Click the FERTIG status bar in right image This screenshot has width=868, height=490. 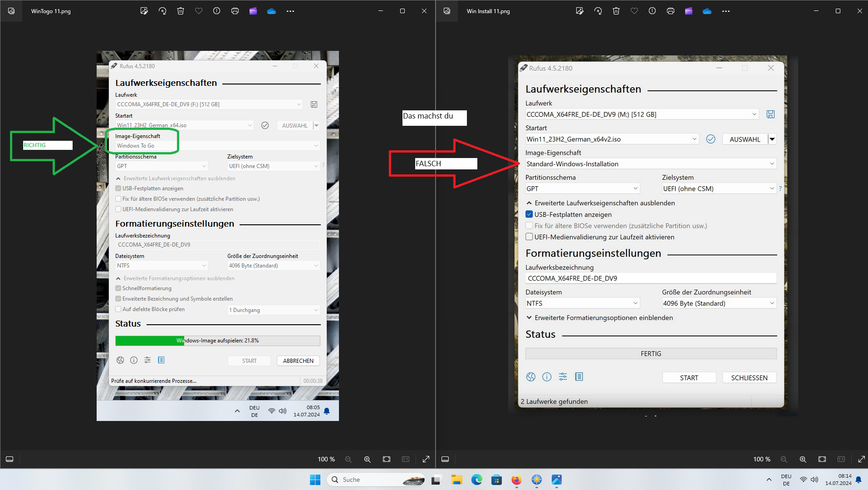[x=651, y=353]
